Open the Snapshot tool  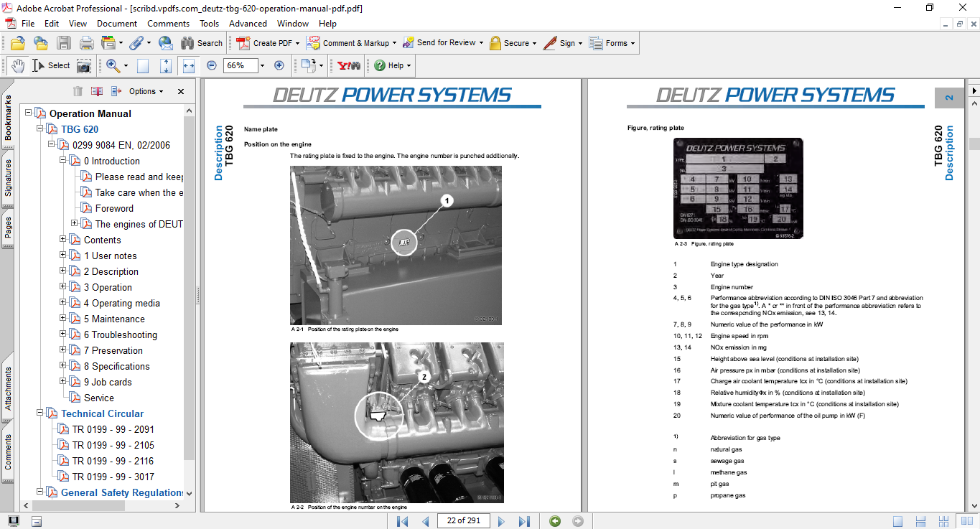(x=84, y=65)
